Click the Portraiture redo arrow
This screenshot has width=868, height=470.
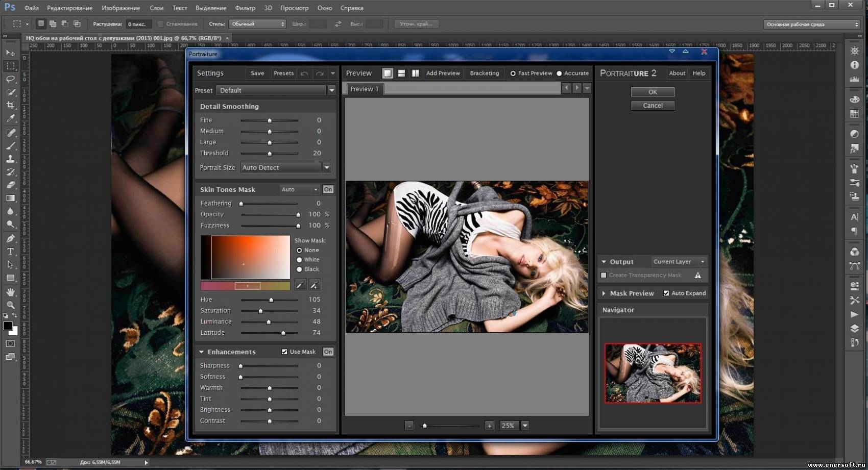click(x=320, y=73)
